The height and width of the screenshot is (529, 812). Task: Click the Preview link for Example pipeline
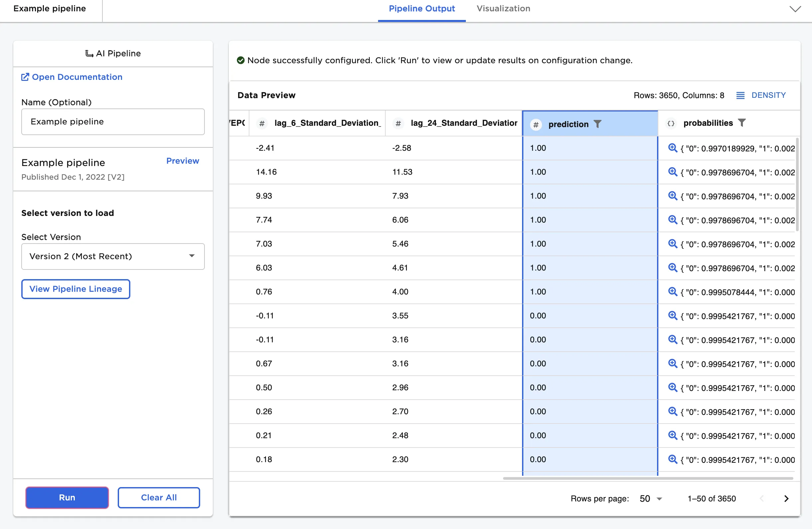coord(182,161)
